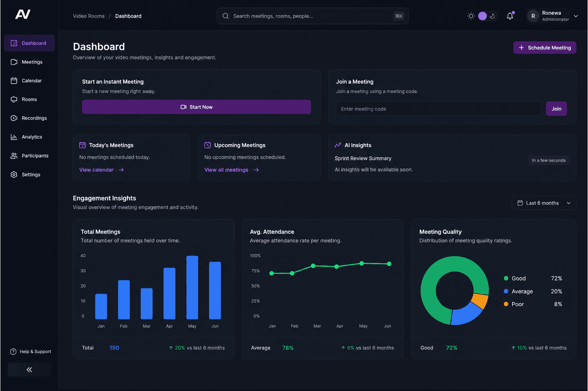Screen dimensions: 588x391
Task: Start an instant meeting with Start Now
Action: 197,107
